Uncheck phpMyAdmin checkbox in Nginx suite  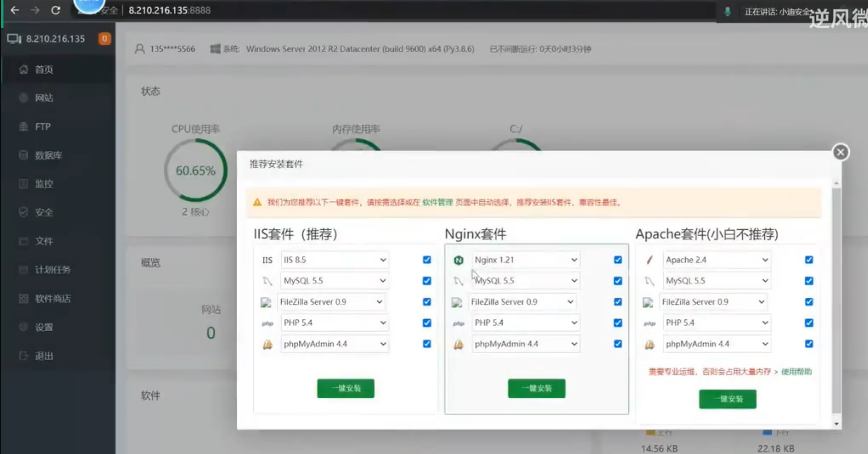(618, 344)
